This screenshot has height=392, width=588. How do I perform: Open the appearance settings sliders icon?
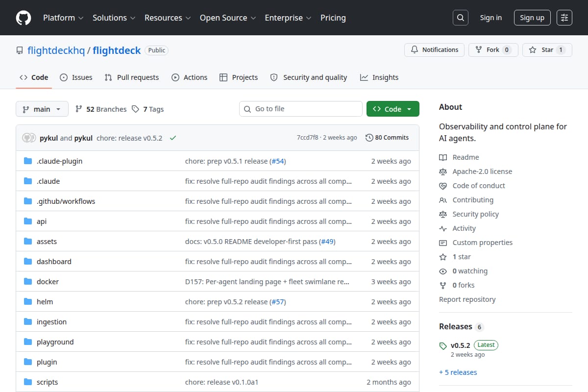564,18
